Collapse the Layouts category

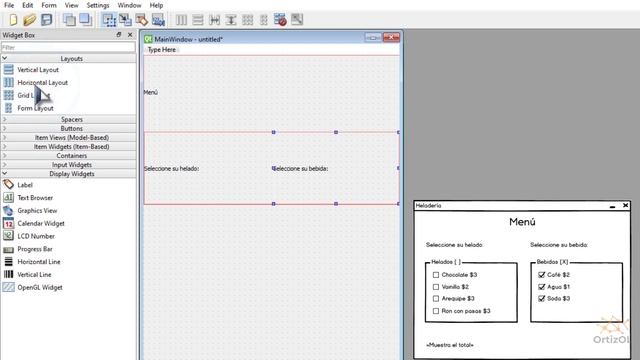tap(69, 58)
